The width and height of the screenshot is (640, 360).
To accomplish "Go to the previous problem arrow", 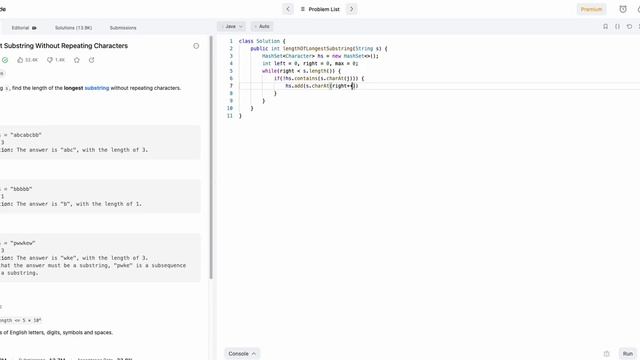I will (288, 9).
